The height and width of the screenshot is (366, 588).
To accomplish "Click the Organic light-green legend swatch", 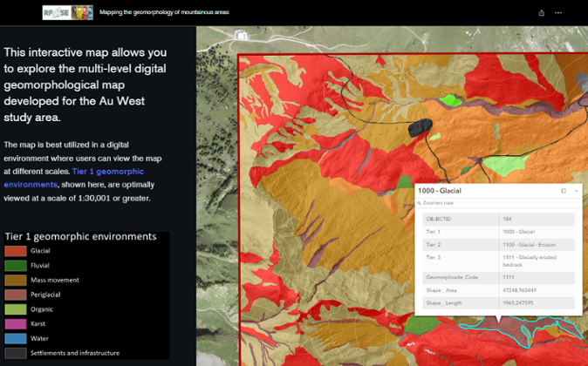I will (16, 309).
